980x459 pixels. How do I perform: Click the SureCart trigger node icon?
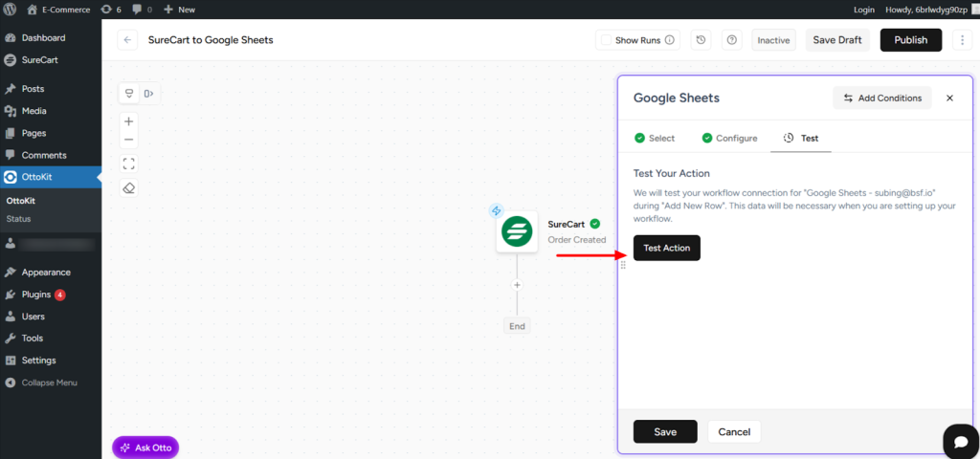[x=517, y=231]
